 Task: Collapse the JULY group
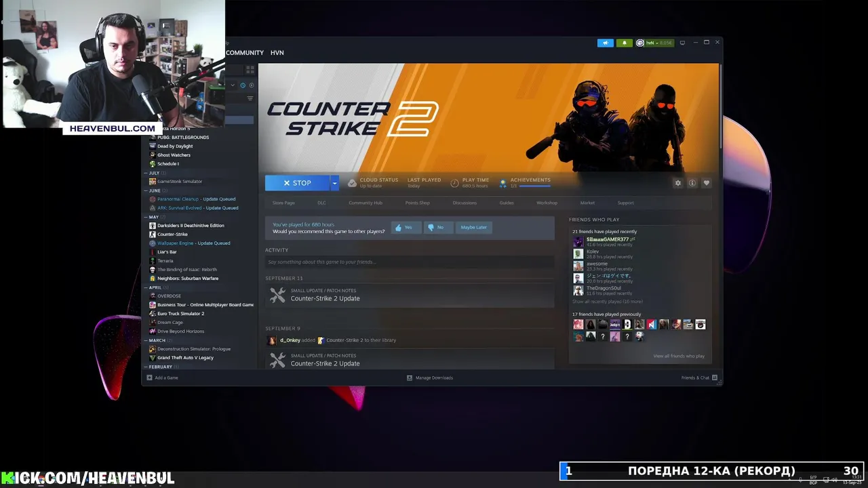[146, 173]
